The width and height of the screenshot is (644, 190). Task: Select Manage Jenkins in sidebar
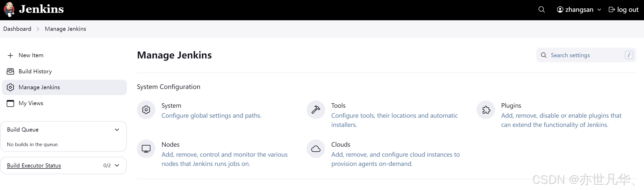click(64, 87)
